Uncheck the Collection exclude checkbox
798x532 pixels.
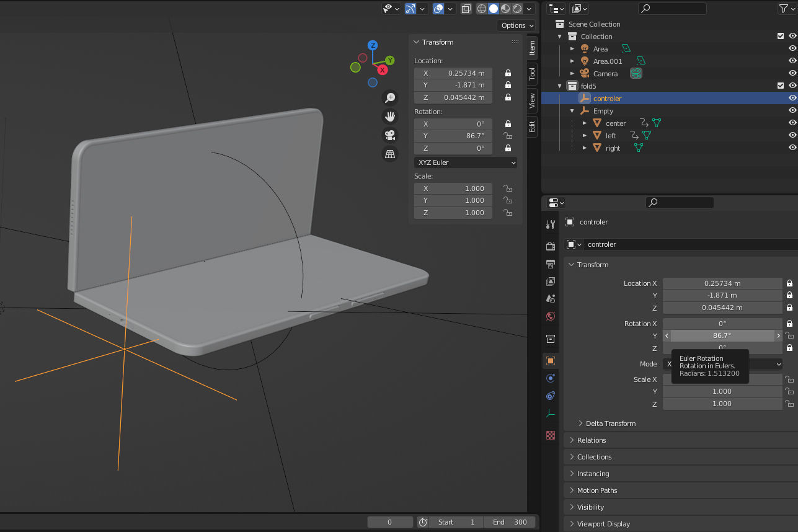click(781, 37)
